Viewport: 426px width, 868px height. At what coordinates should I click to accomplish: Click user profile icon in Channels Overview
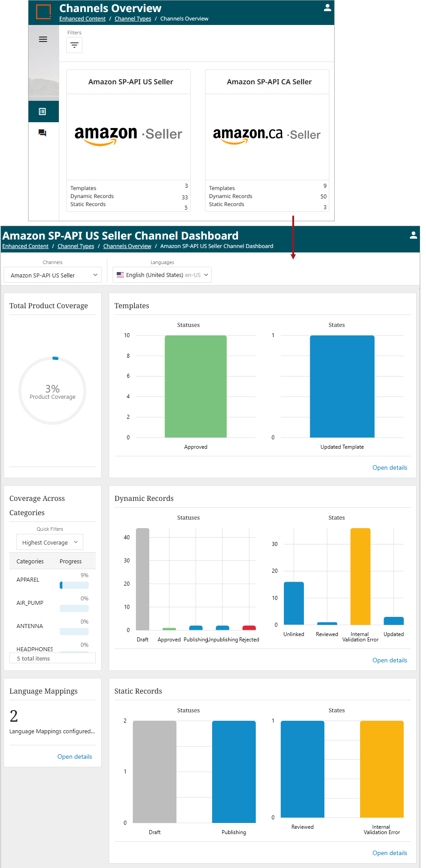[x=327, y=8]
